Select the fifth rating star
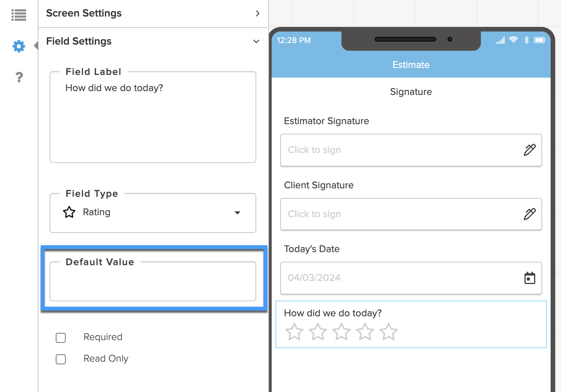561x392 pixels. pos(388,332)
